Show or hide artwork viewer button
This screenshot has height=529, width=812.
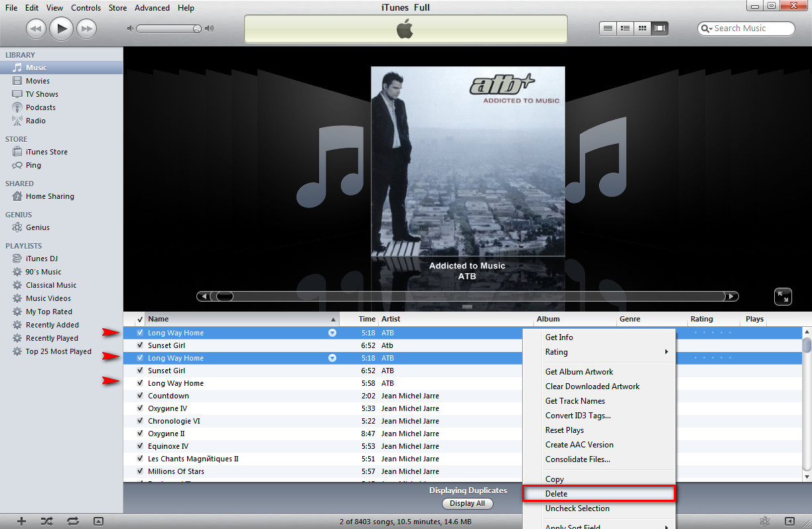[98, 521]
